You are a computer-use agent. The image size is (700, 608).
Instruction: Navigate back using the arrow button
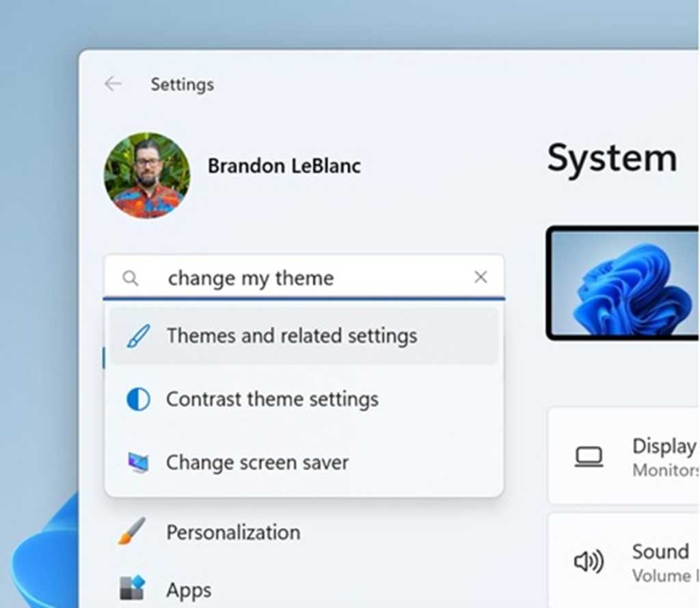tap(113, 83)
